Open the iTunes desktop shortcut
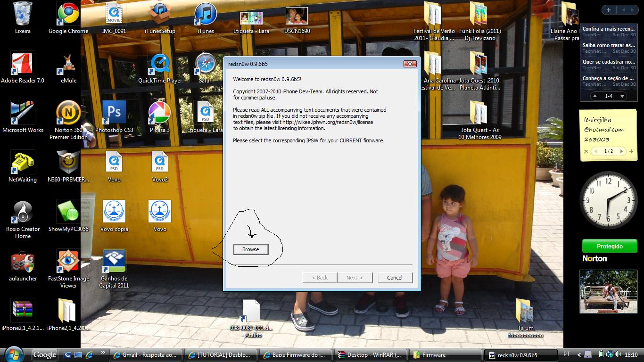Image resolution: width=644 pixels, height=362 pixels. pyautogui.click(x=206, y=18)
